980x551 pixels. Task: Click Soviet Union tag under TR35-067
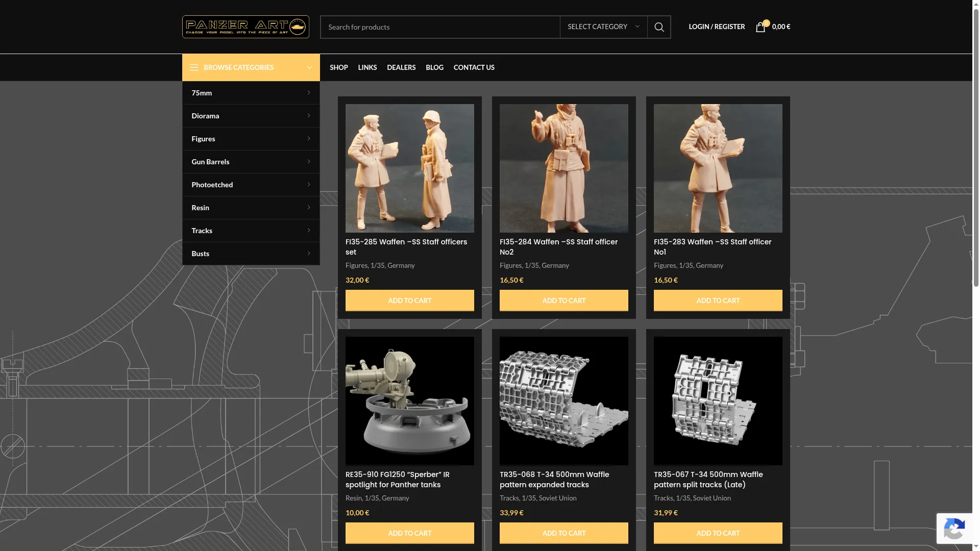click(712, 498)
